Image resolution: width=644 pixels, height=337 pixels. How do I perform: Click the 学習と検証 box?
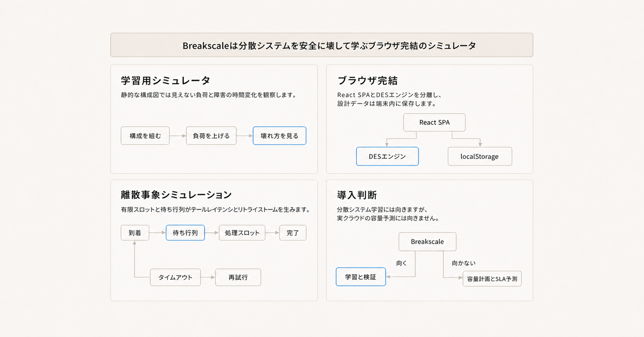361,277
